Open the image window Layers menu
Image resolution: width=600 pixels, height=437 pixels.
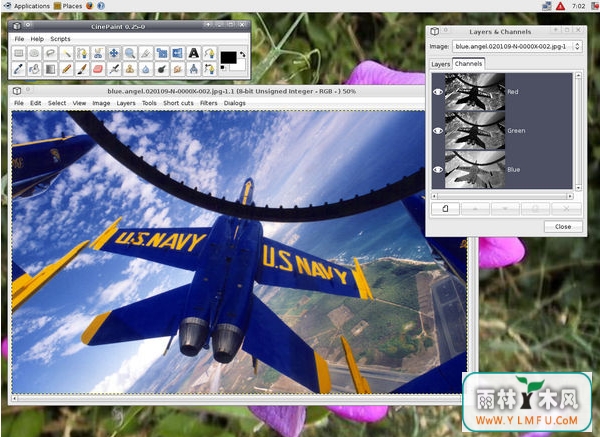tap(126, 103)
